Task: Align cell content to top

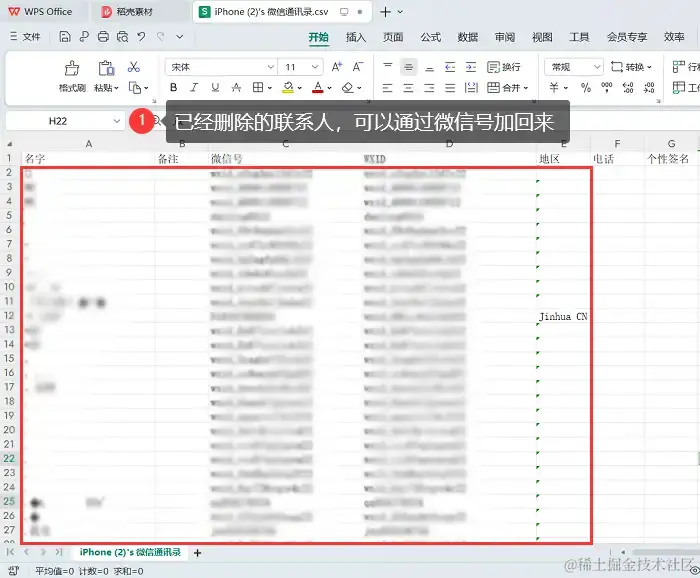Action: pyautogui.click(x=388, y=67)
